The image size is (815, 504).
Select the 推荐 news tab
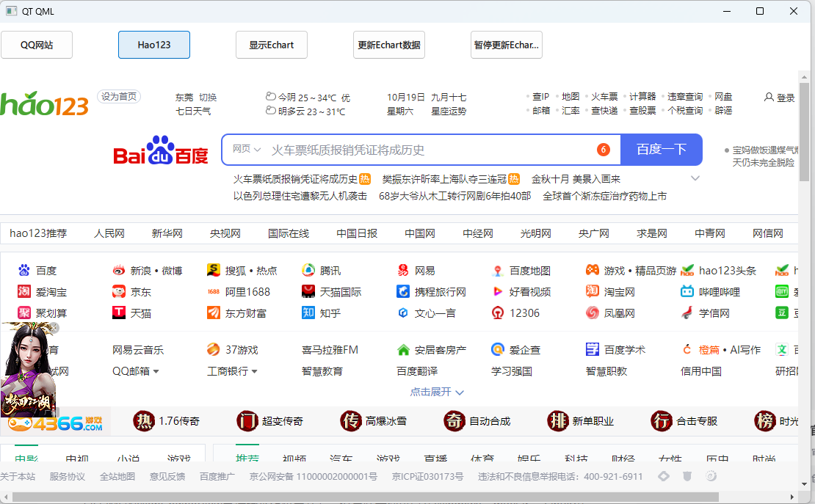point(247,457)
